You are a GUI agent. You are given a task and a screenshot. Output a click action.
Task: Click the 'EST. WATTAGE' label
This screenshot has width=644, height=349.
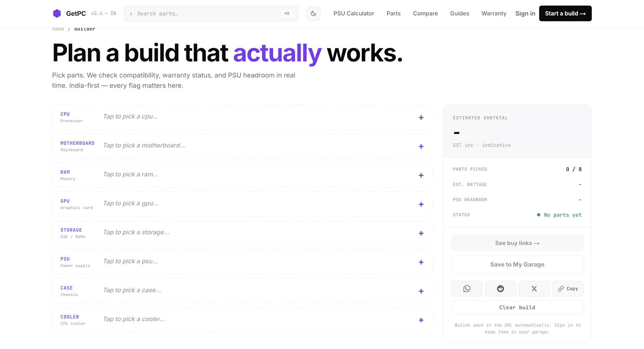[470, 185]
